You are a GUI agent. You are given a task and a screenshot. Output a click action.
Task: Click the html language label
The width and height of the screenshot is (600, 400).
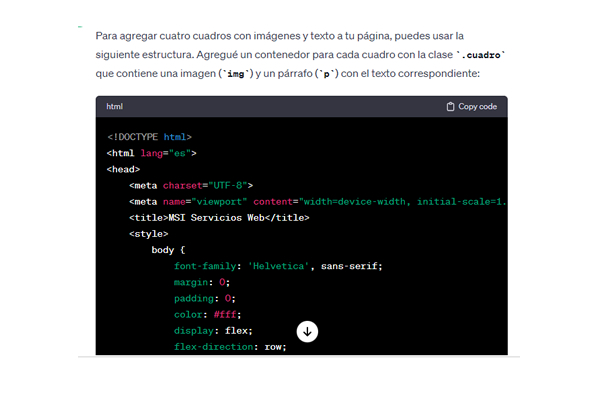tap(114, 107)
